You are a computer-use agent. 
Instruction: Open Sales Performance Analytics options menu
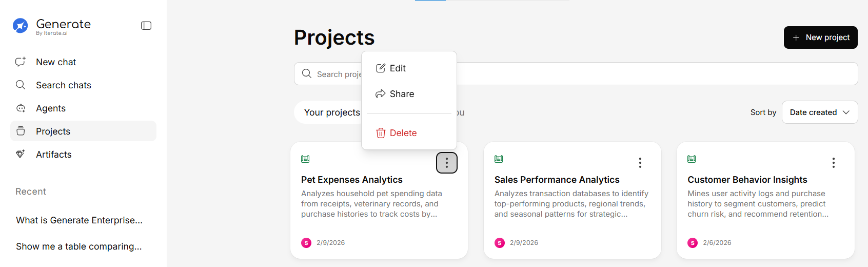(x=640, y=163)
